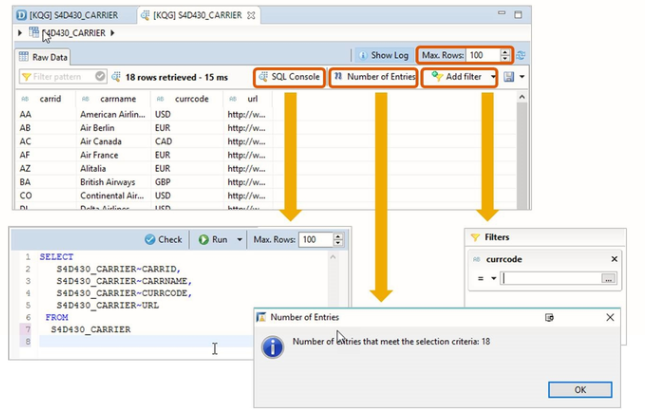Click the currcode value browse button
This screenshot has height=410, width=645.
coord(608,279)
